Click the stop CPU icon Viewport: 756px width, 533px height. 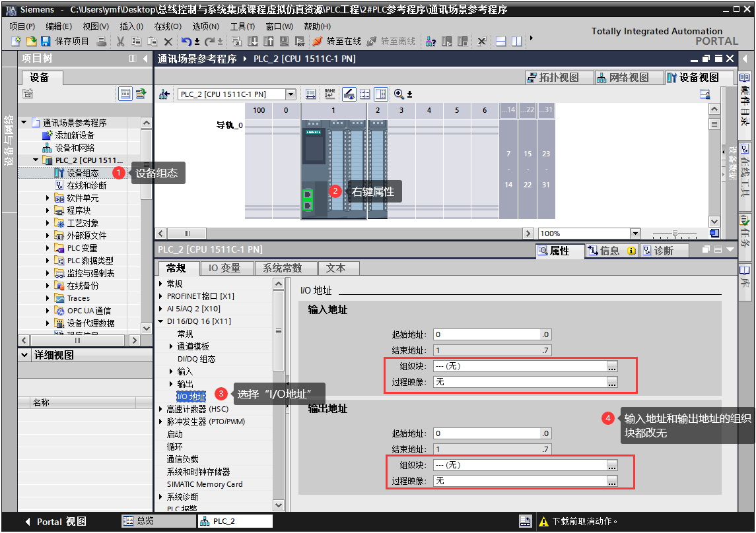click(x=463, y=42)
